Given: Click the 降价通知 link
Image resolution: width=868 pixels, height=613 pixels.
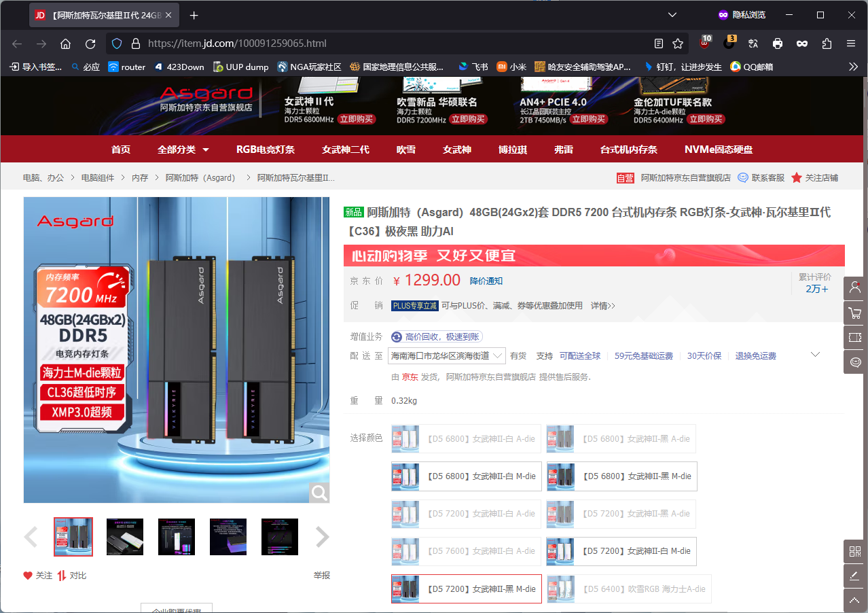Looking at the screenshot, I should click(x=486, y=281).
